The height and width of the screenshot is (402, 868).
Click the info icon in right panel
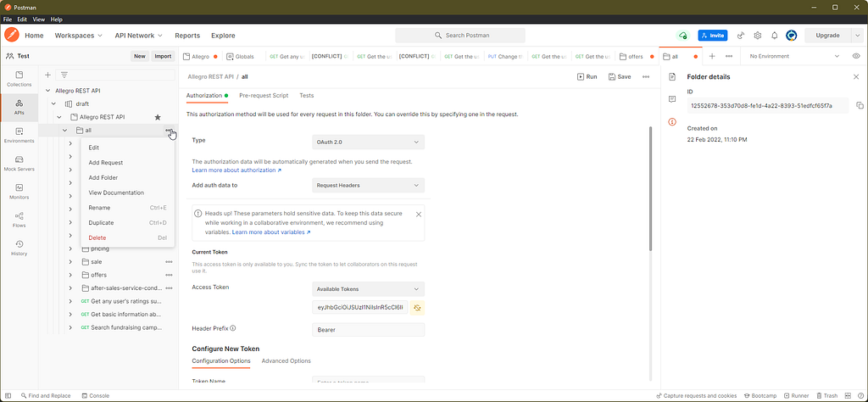tap(672, 122)
